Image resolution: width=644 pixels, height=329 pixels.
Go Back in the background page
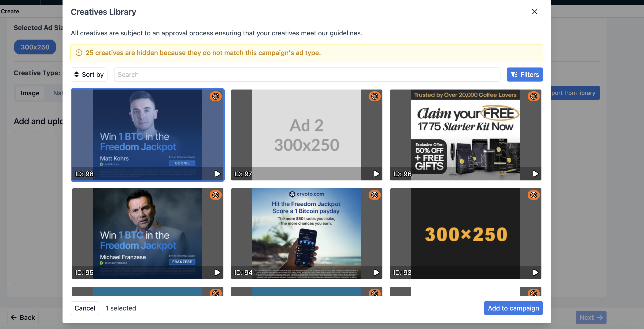pyautogui.click(x=23, y=318)
